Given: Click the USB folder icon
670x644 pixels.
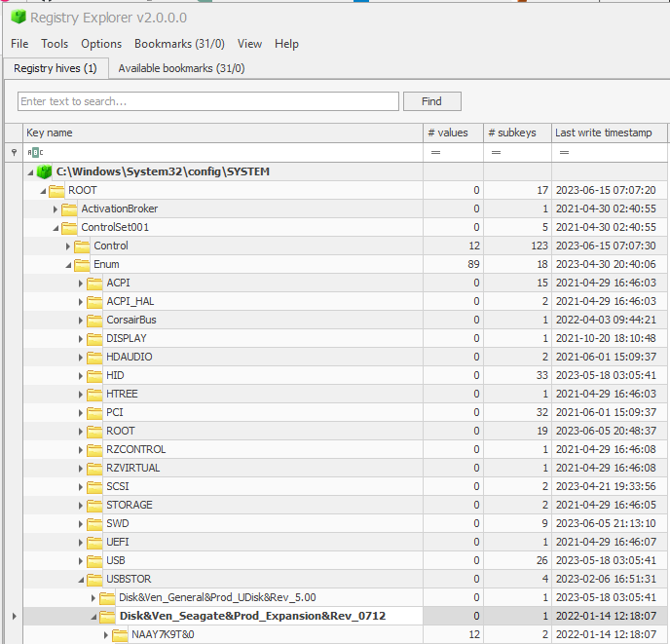Looking at the screenshot, I should coord(94,561).
